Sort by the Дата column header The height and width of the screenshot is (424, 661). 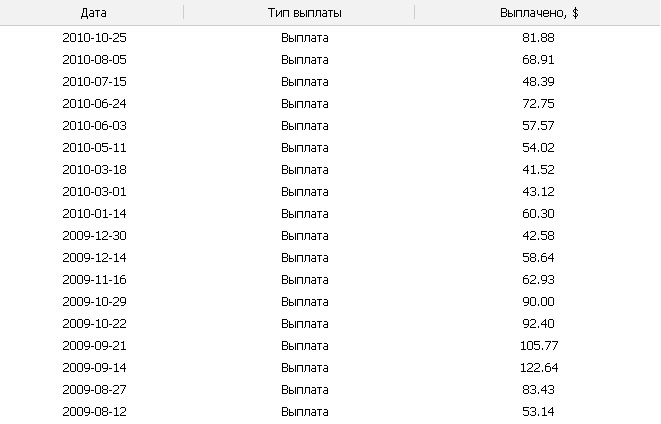click(x=93, y=13)
